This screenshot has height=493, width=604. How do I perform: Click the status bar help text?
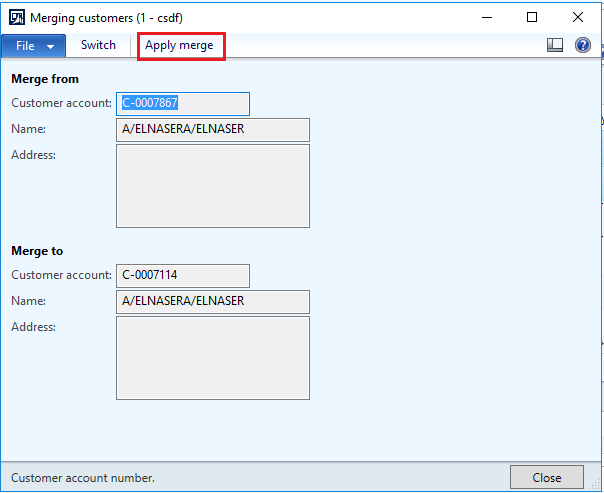click(x=83, y=478)
